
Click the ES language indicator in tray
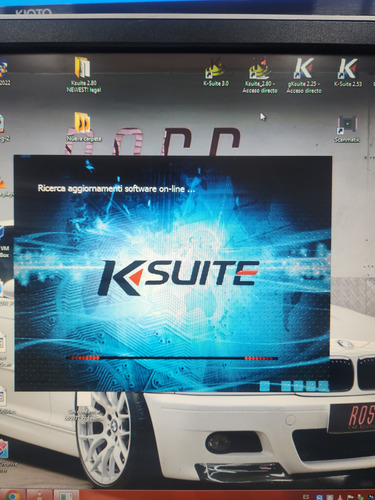(x=306, y=497)
